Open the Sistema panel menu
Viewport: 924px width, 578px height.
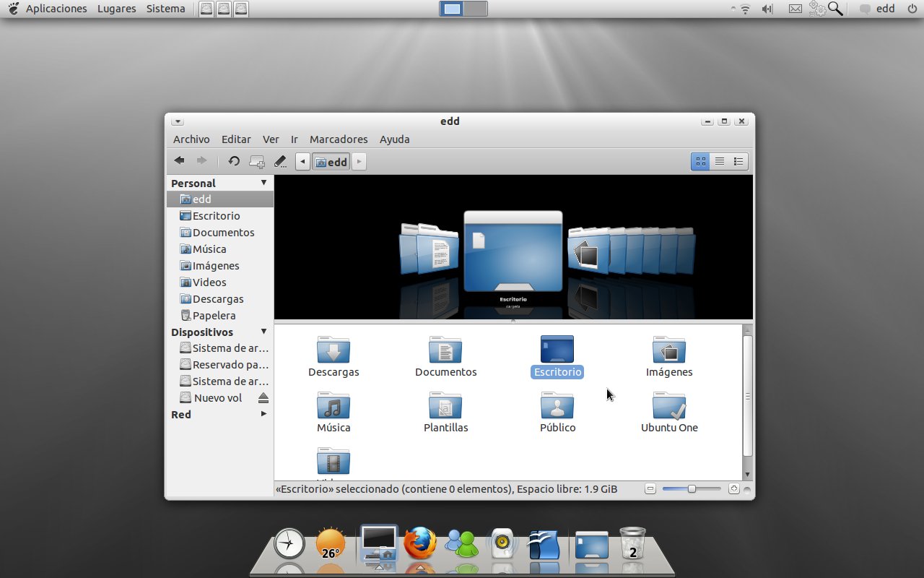click(x=165, y=9)
